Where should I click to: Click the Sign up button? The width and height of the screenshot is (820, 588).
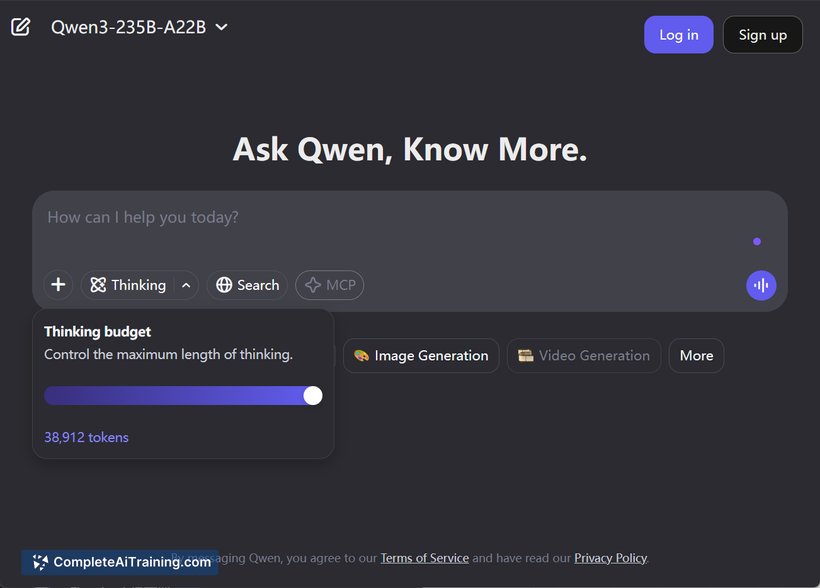click(762, 35)
